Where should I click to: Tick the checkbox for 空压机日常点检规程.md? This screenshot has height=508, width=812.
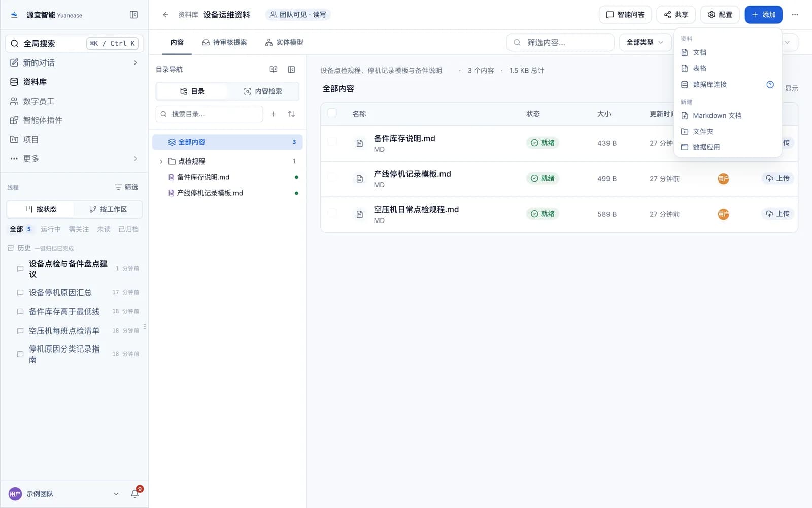click(x=332, y=213)
